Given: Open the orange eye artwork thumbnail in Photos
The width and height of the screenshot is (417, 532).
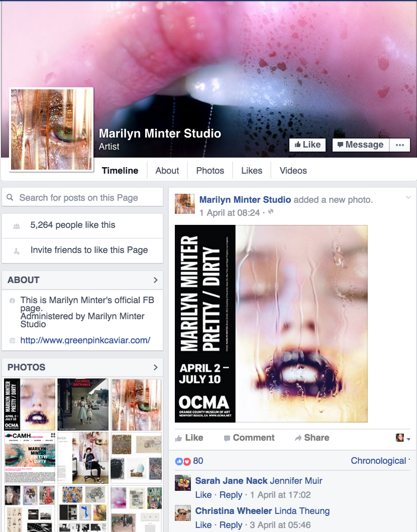Looking at the screenshot, I should [136, 405].
